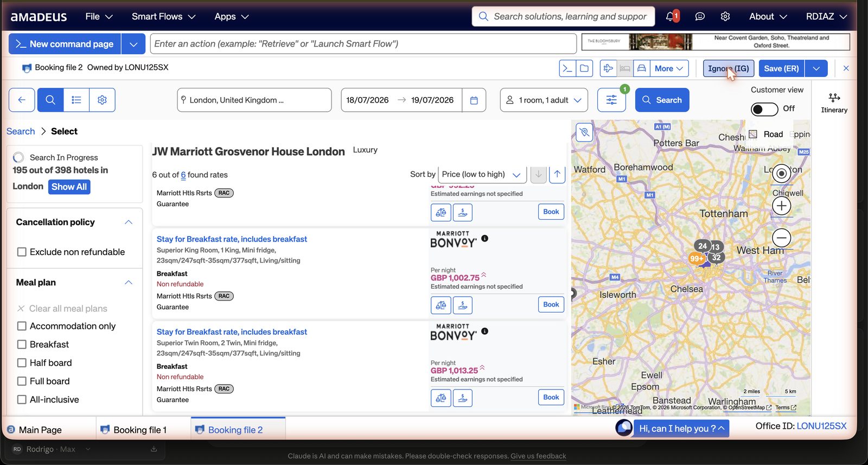Viewport: 868px width, 465px height.
Task: Select the flight airplane icon
Action: 608,68
